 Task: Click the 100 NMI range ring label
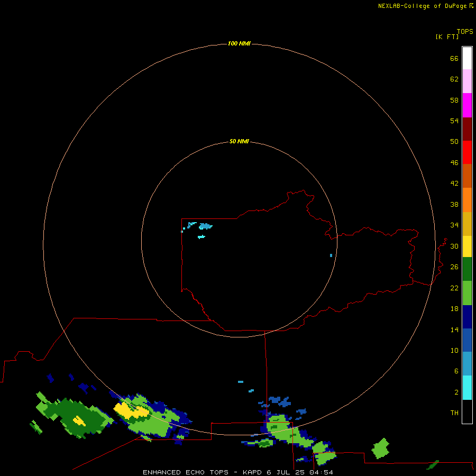click(239, 43)
